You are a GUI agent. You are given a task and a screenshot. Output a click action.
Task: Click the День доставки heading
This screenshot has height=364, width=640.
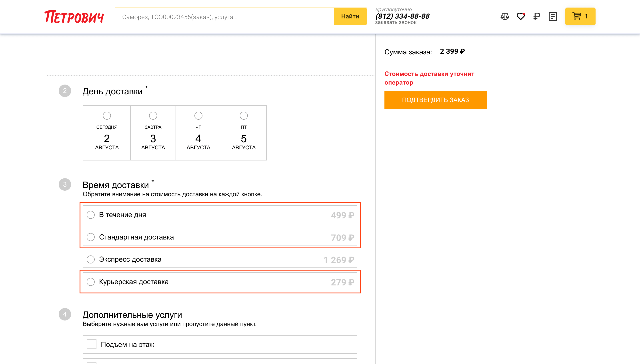click(113, 91)
